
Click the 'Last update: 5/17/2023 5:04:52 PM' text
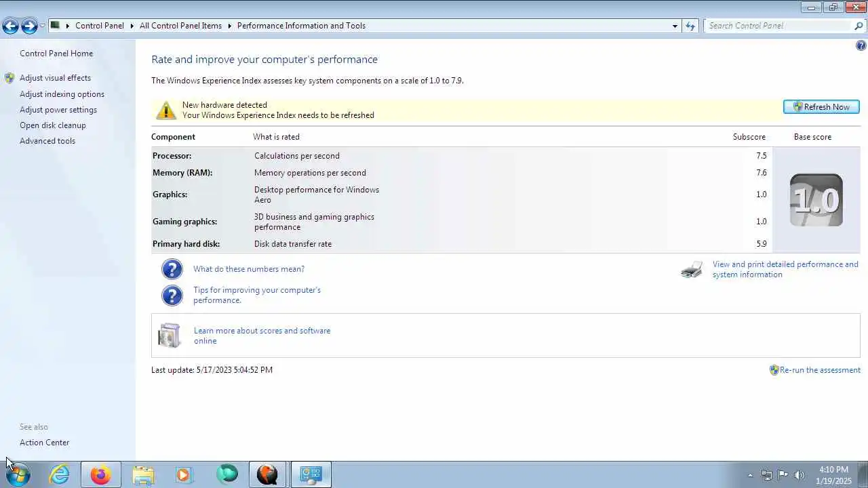point(212,370)
